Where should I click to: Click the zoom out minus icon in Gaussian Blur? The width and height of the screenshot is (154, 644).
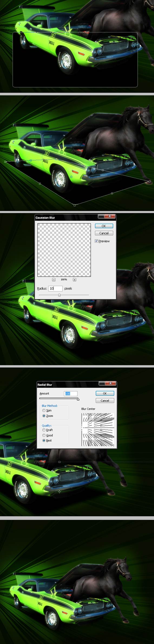tap(54, 280)
